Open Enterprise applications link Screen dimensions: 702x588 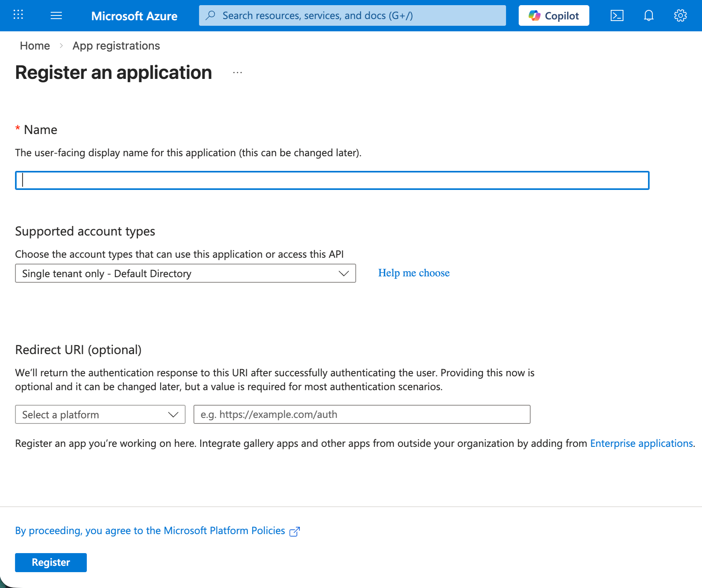(x=641, y=443)
